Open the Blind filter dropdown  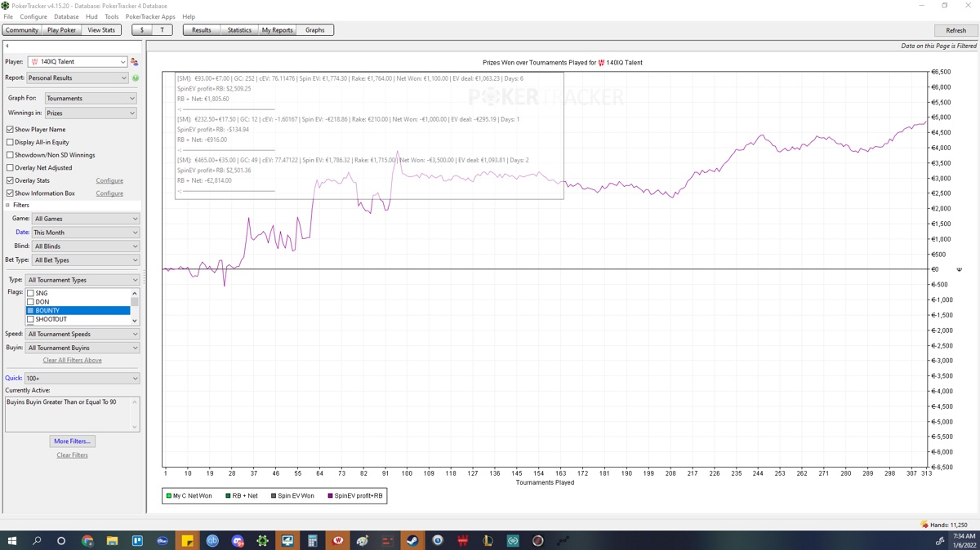point(86,246)
